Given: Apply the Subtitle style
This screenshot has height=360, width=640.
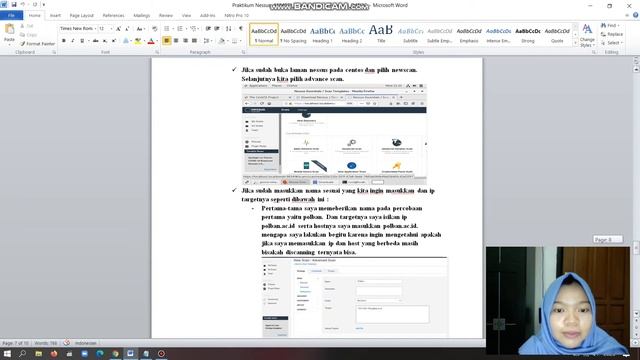Looking at the screenshot, I should click(410, 35).
